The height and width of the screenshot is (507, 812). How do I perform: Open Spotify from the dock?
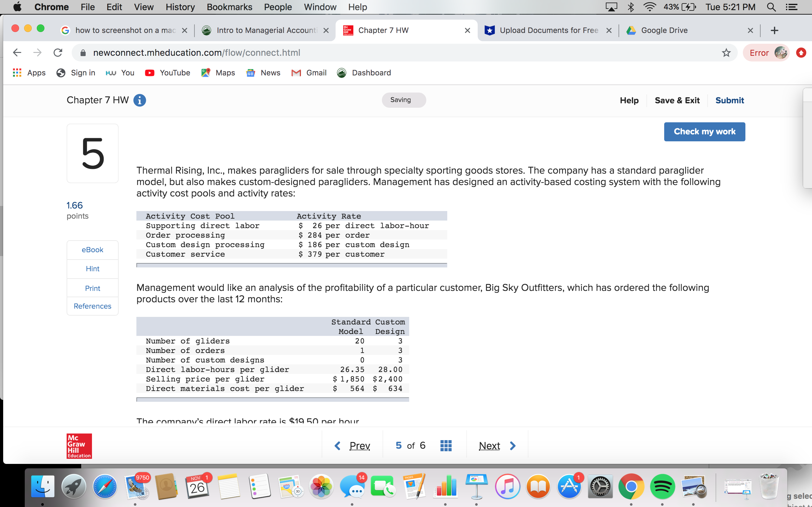tap(663, 485)
